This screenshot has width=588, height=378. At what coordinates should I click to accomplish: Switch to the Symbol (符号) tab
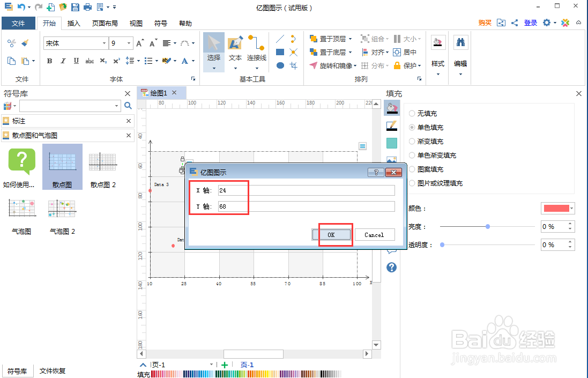click(x=161, y=23)
